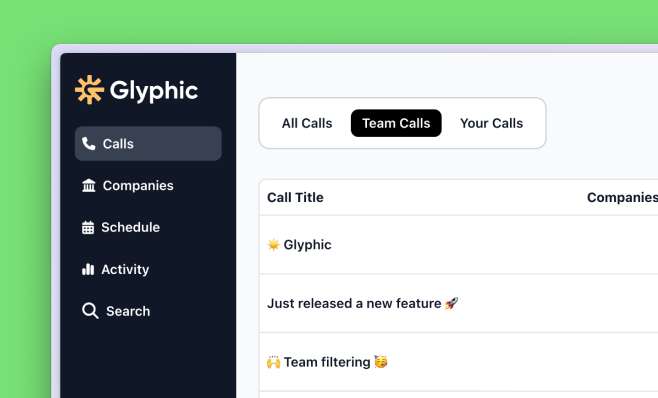The image size is (658, 398).
Task: Navigate to Activity in the sidebar
Action: (115, 269)
